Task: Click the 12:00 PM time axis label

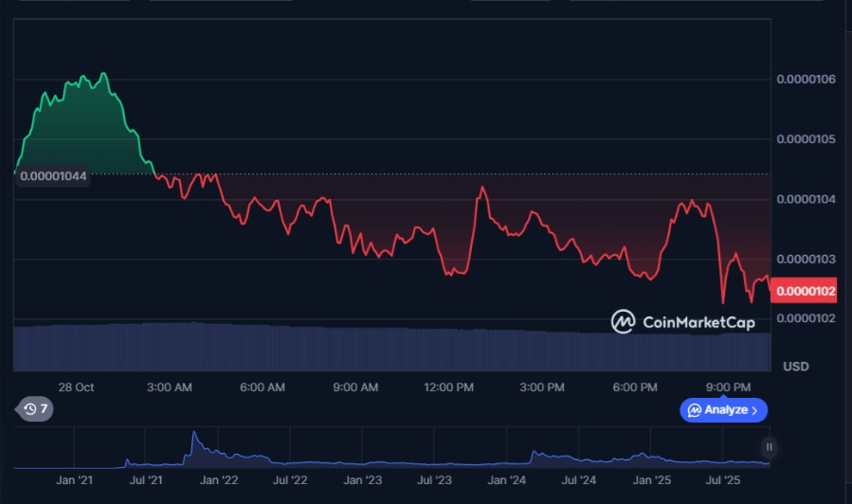Action: [449, 387]
